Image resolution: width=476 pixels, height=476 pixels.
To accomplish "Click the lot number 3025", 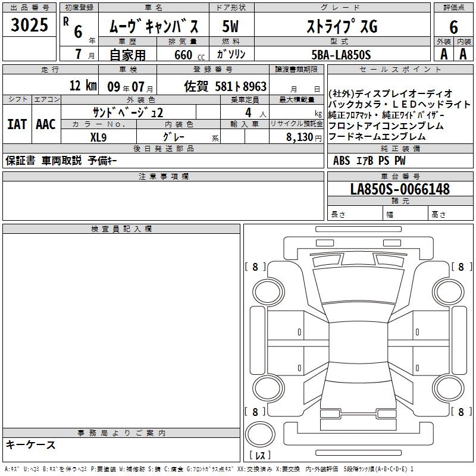I will (29, 25).
